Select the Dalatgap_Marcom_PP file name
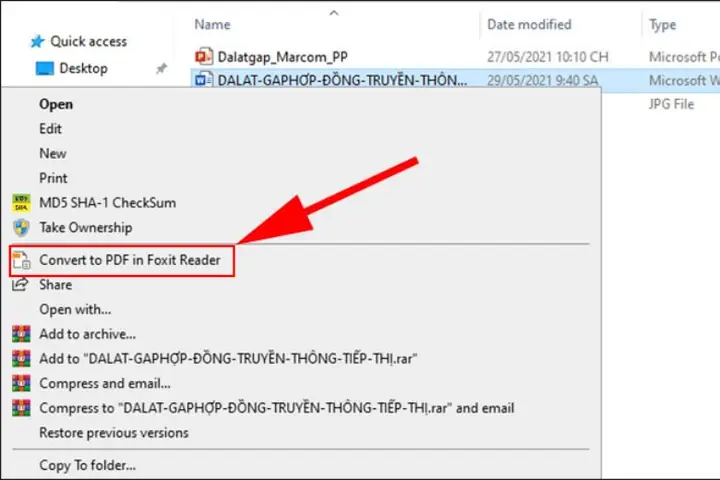Image resolution: width=720 pixels, height=480 pixels. [282, 57]
